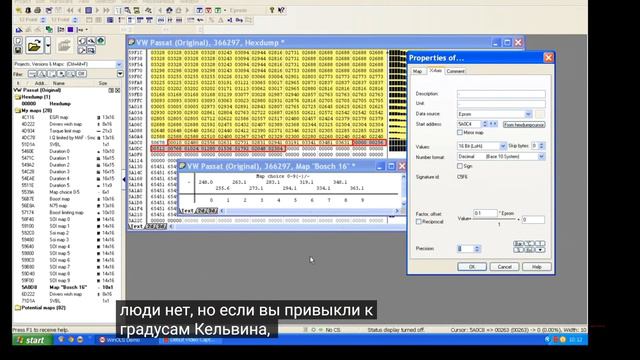
Task: Click the Bng icon in second toolbar row
Action: click(x=239, y=20)
